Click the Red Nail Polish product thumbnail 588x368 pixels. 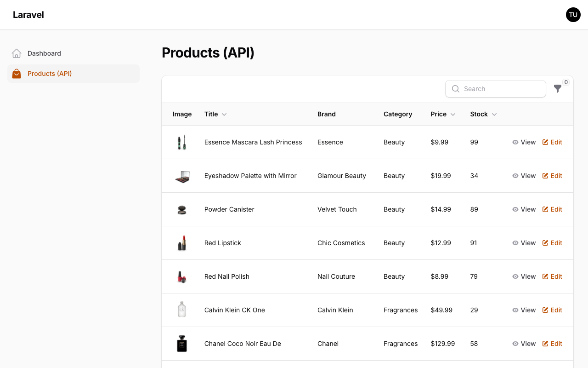(182, 276)
